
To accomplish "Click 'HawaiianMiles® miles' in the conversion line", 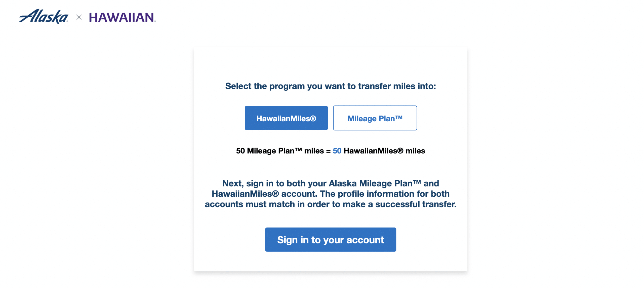I will click(384, 151).
